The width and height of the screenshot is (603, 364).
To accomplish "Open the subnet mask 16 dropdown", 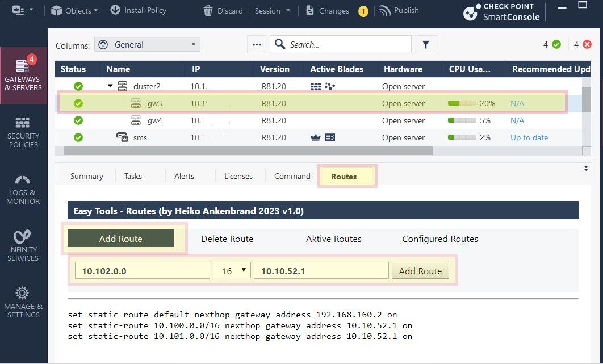I will pyautogui.click(x=232, y=271).
